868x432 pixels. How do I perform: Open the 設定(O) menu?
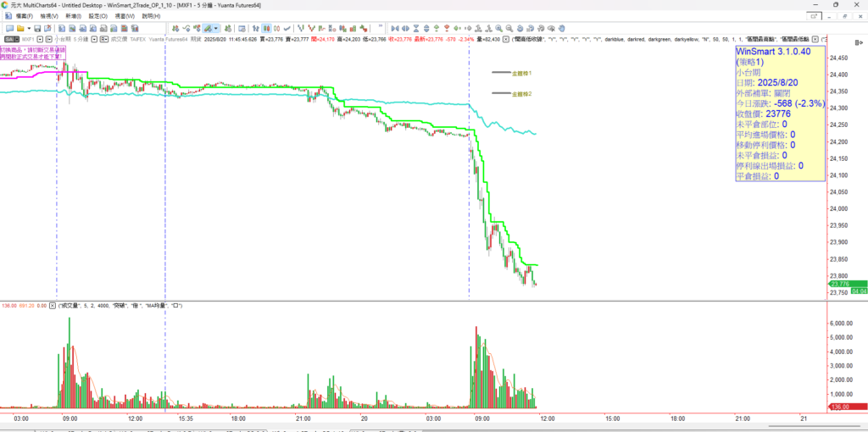point(98,16)
